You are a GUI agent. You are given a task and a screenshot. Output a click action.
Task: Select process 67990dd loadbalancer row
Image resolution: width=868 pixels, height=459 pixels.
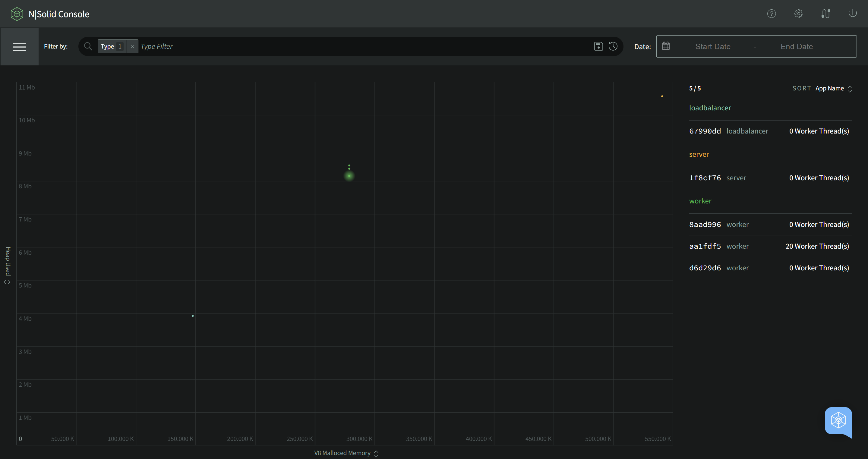[770, 131]
